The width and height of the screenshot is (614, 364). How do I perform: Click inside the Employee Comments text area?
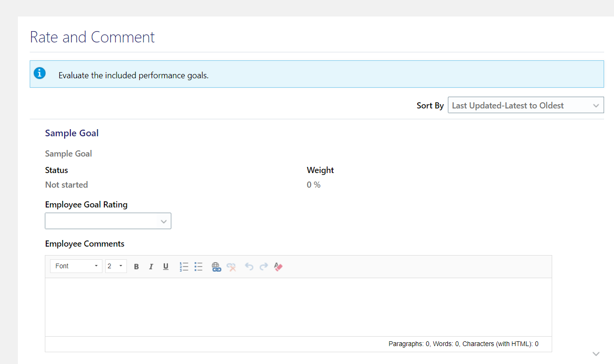point(297,306)
